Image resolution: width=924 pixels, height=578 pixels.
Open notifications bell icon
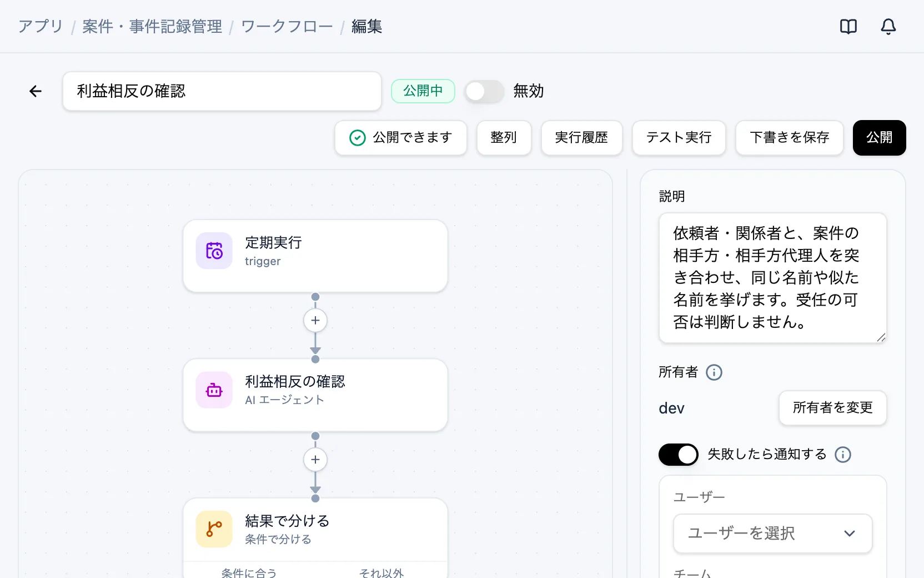tap(888, 27)
